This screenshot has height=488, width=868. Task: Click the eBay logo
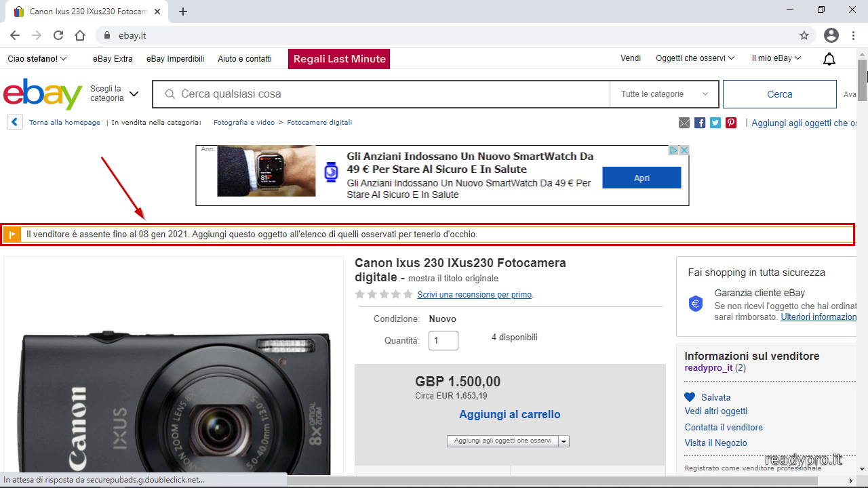point(43,94)
